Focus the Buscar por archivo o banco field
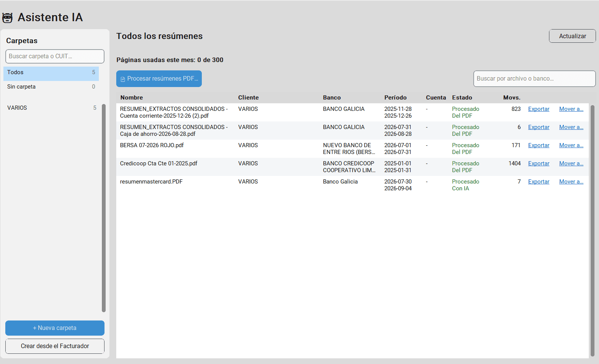 pyautogui.click(x=534, y=79)
